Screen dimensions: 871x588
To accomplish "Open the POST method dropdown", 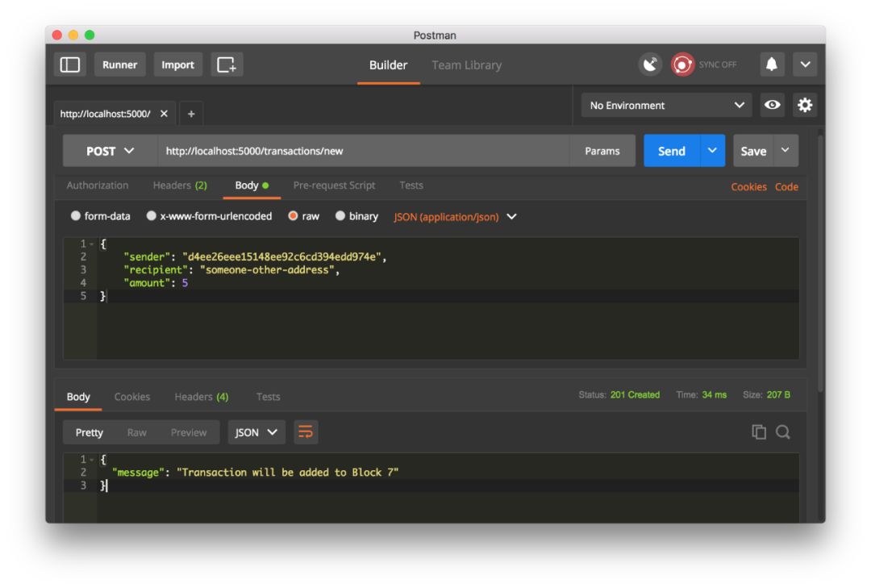I will click(x=110, y=151).
